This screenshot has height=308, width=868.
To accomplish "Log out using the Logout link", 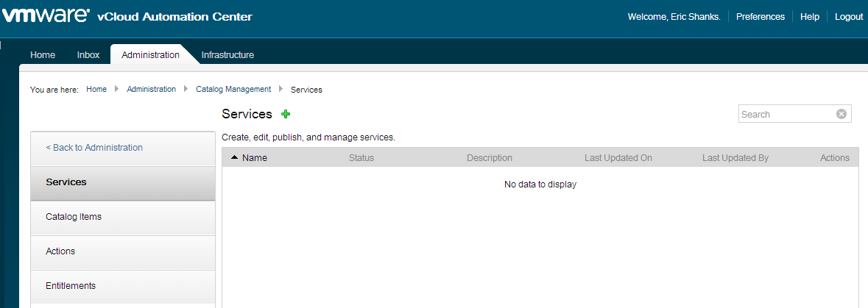I will [848, 17].
